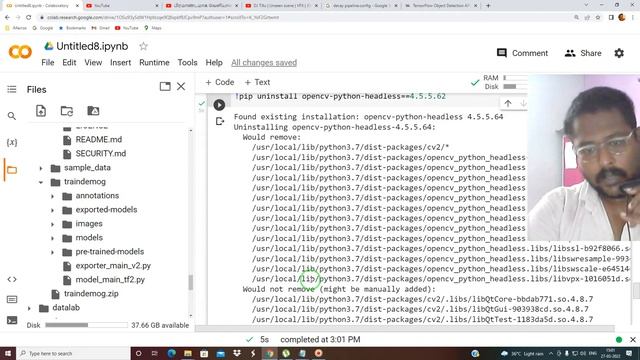The height and width of the screenshot is (360, 640).
Task: Open a new browser tab
Action: (x=488, y=6)
